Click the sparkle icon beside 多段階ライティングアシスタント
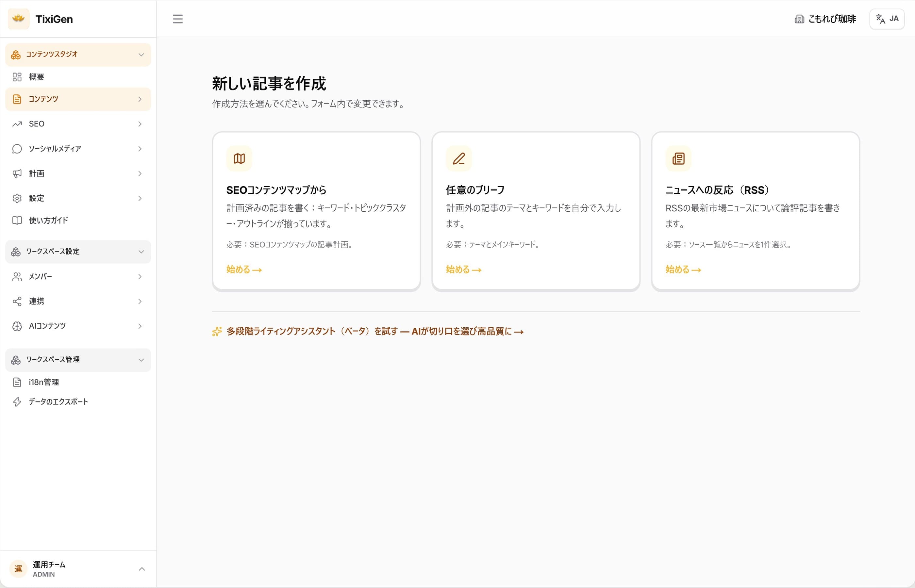The height and width of the screenshot is (588, 915). 217,332
